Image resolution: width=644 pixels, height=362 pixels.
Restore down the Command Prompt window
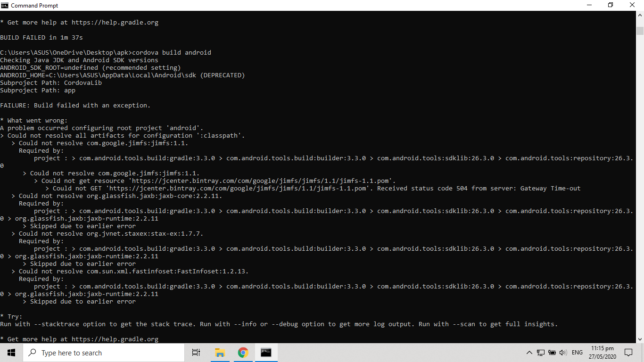[611, 5]
